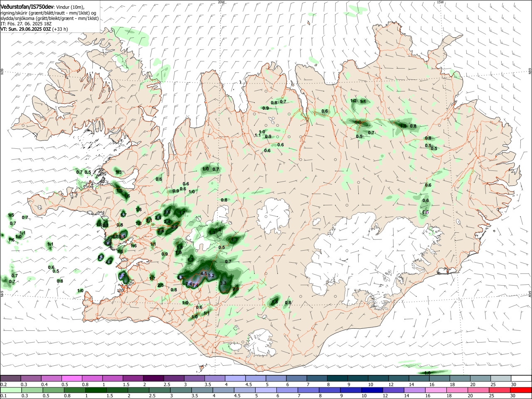Select top legend swatch between 0.2 and 0.3

[10, 378]
